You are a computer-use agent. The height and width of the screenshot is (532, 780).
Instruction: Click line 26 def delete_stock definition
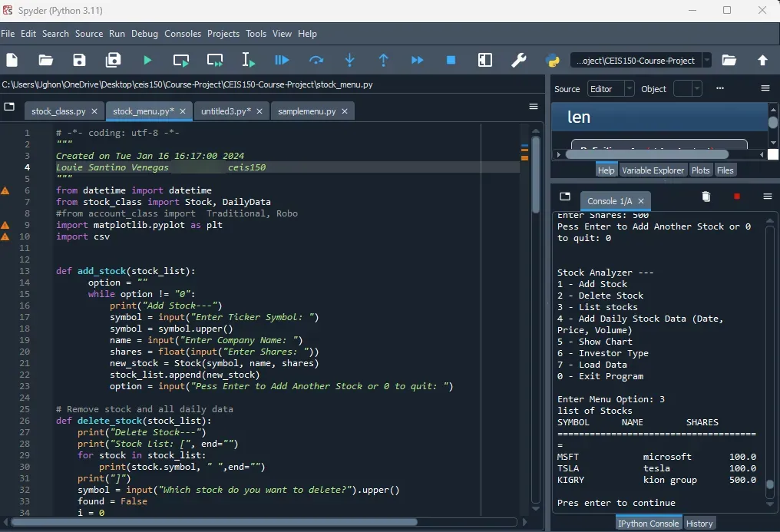point(134,421)
